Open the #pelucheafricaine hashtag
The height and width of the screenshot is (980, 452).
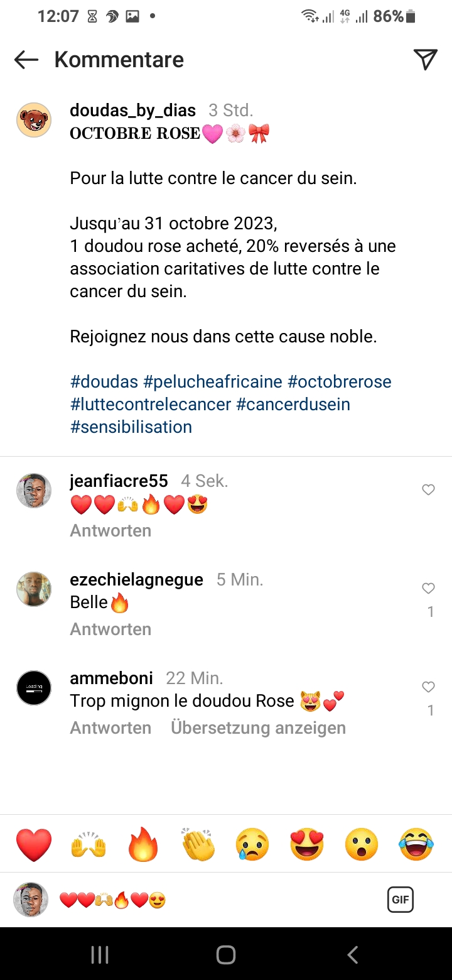click(213, 382)
